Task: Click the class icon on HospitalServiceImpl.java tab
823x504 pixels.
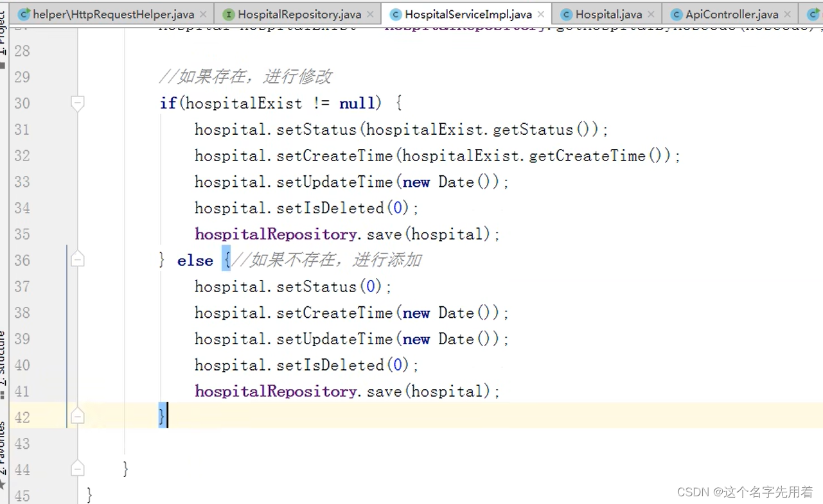Action: 396,14
